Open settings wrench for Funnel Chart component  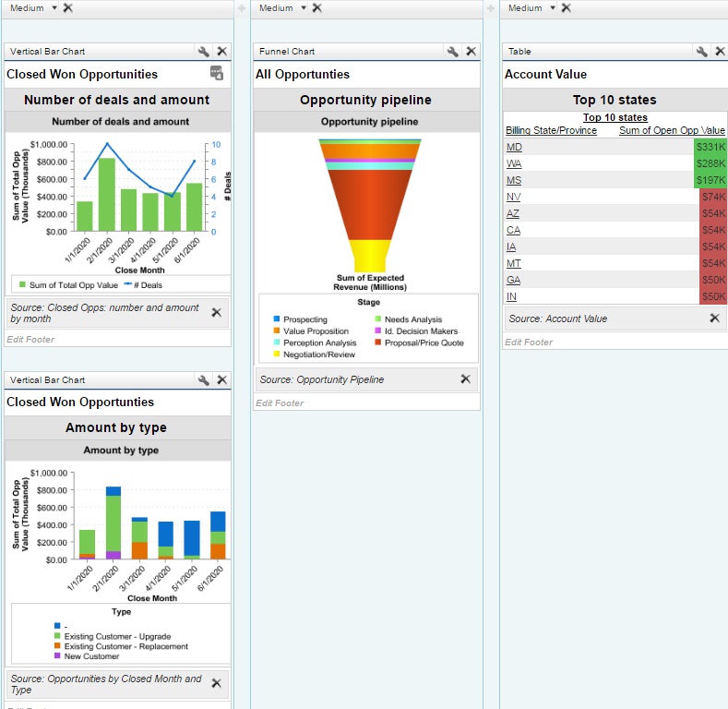pos(452,52)
